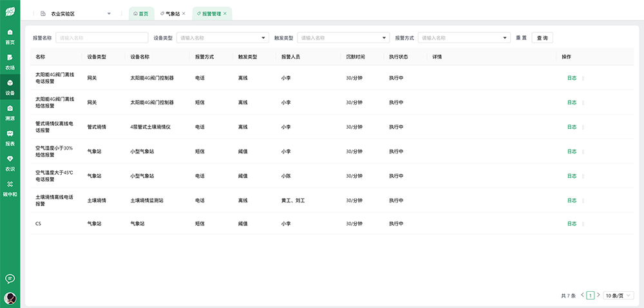644x308 pixels.
Task: Go to 农场 in the sidebar
Action: tap(10, 61)
